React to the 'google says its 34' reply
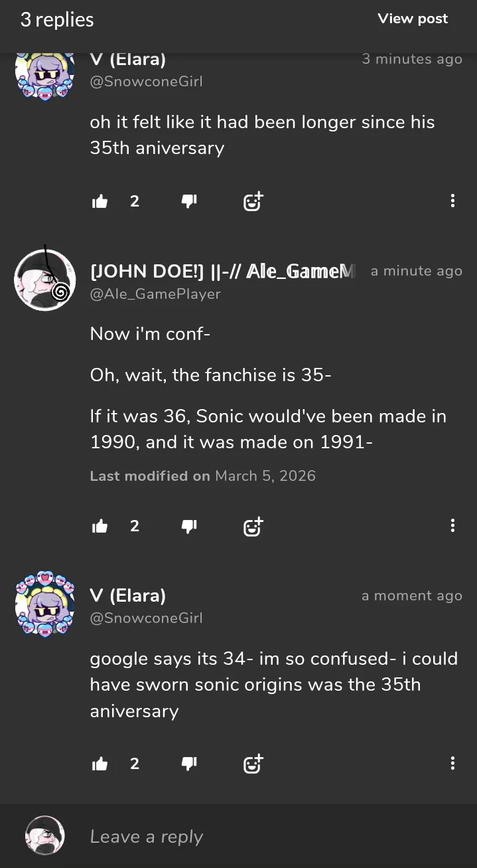 pyautogui.click(x=253, y=764)
